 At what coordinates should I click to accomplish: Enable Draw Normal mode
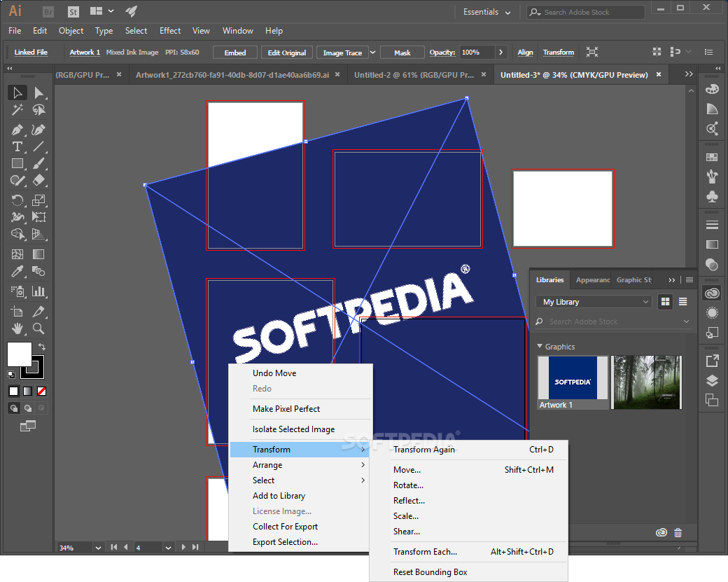point(14,408)
